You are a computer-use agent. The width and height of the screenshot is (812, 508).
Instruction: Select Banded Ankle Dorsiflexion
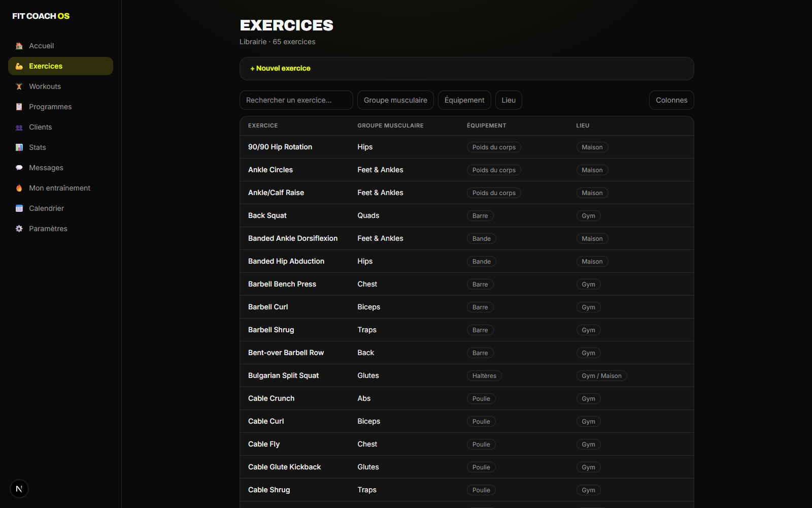[467, 238]
